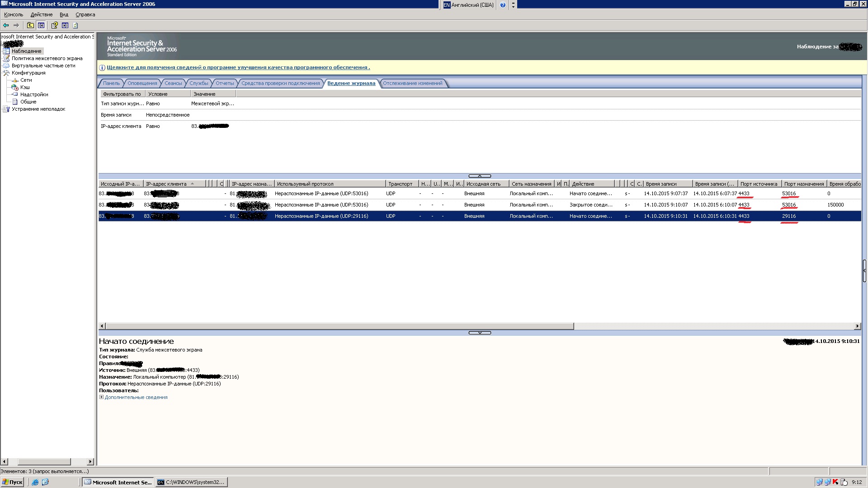Click the console tree horizontal scrollbar thumb

pos(44,462)
